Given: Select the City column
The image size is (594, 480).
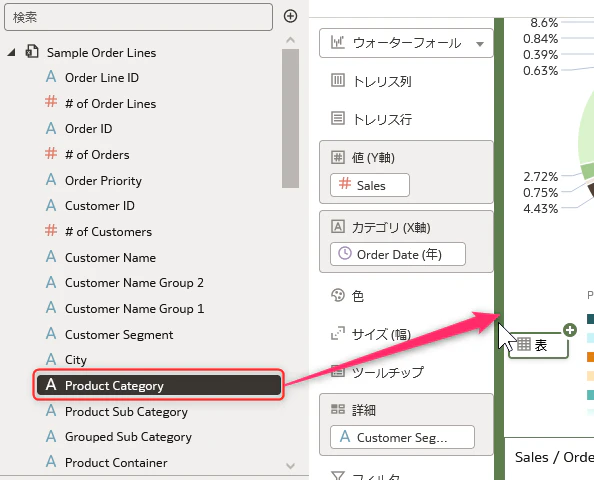Looking at the screenshot, I should click(x=76, y=360).
